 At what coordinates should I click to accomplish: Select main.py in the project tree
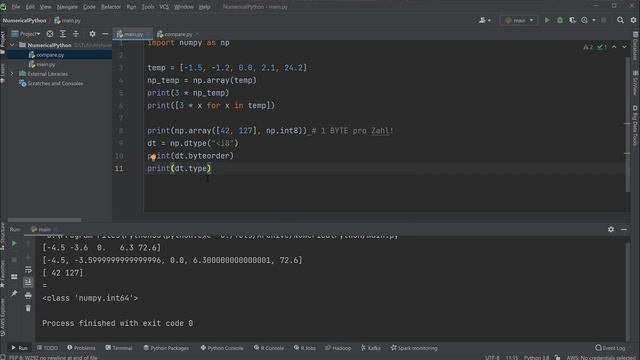[42, 64]
